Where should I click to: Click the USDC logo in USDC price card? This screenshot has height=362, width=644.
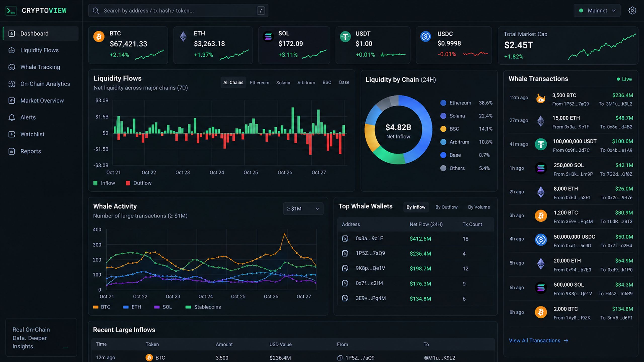426,37
